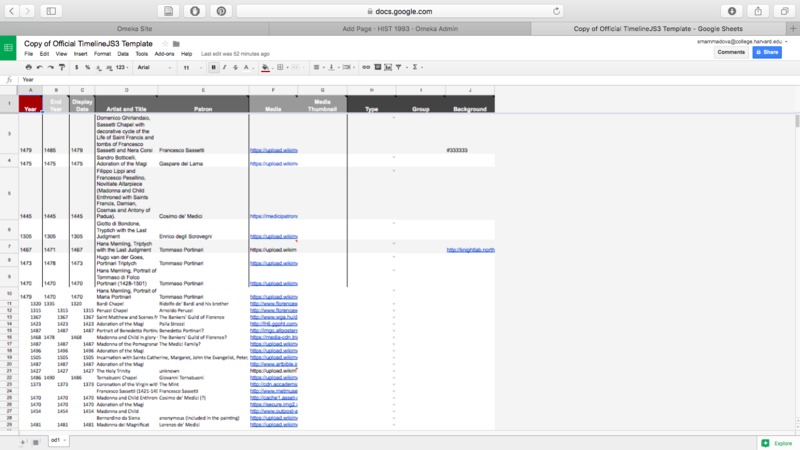
Task: Click the All sheets list icon
Action: (x=36, y=442)
